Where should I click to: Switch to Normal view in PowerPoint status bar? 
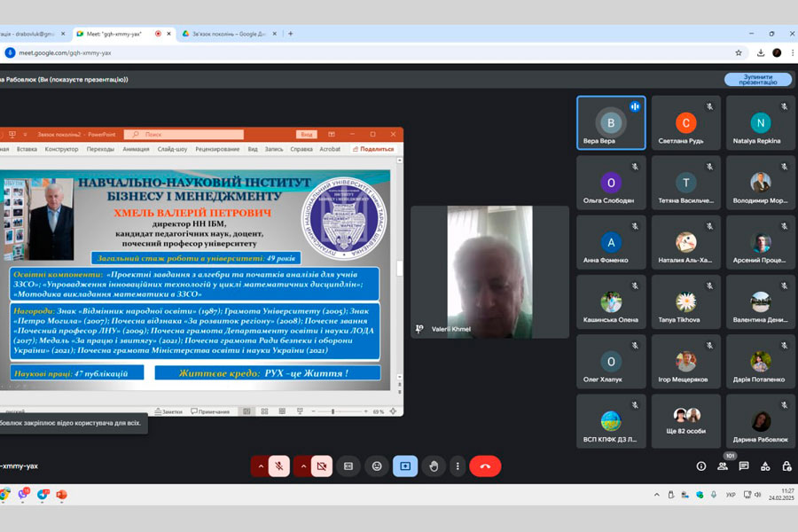click(x=246, y=411)
